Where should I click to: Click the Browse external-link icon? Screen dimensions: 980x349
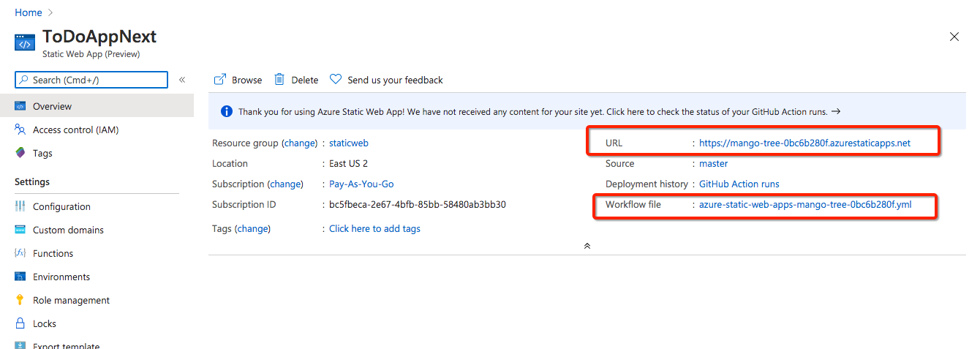click(x=219, y=80)
